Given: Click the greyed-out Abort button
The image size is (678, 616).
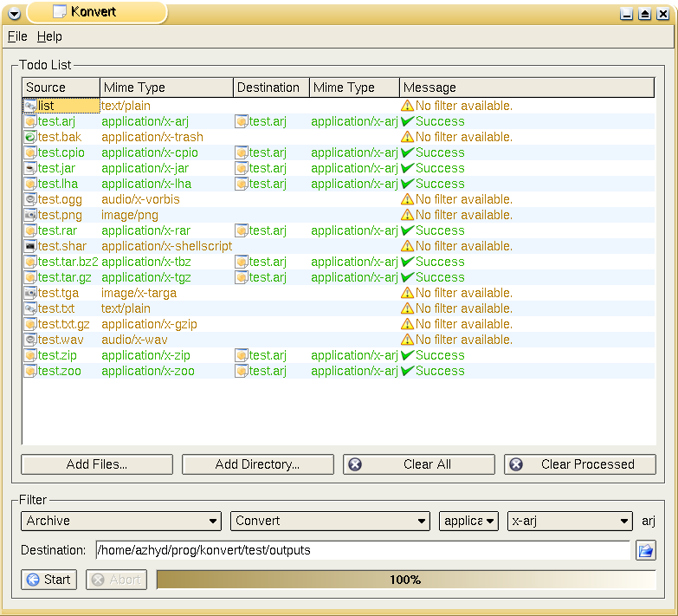Looking at the screenshot, I should [x=116, y=580].
